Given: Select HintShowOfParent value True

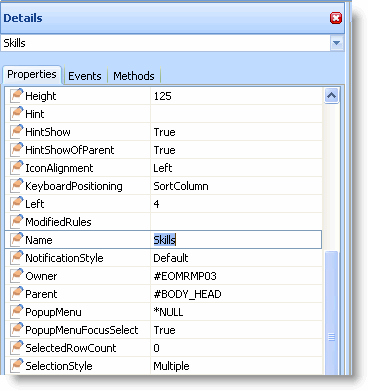Looking at the screenshot, I should [x=164, y=150].
